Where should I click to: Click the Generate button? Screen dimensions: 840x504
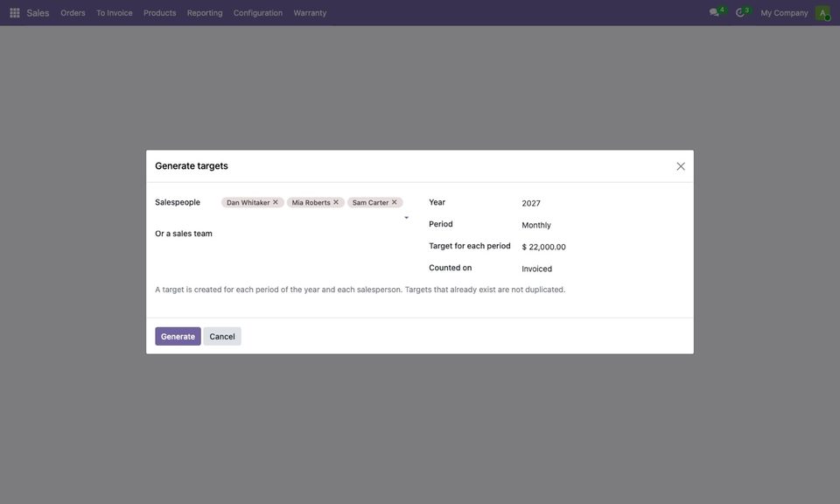[178, 336]
